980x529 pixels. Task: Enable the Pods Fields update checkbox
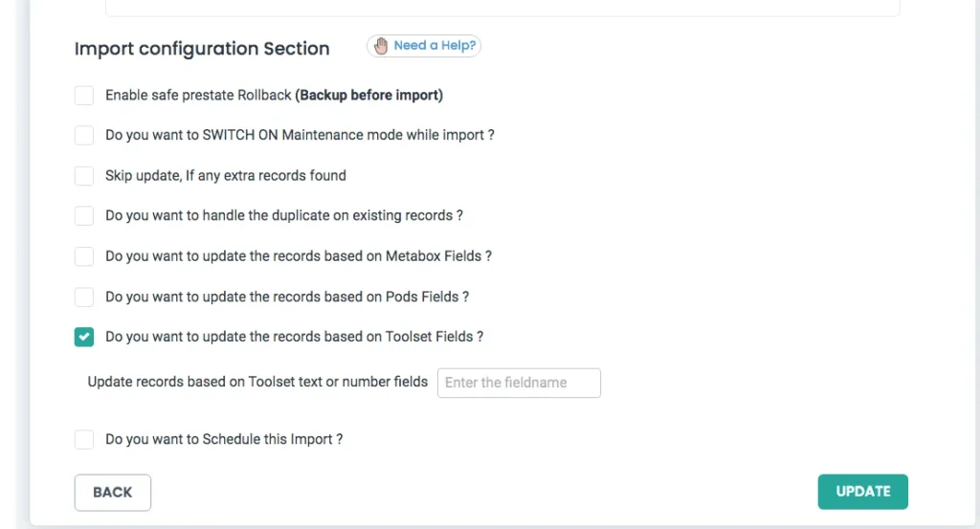coord(84,297)
